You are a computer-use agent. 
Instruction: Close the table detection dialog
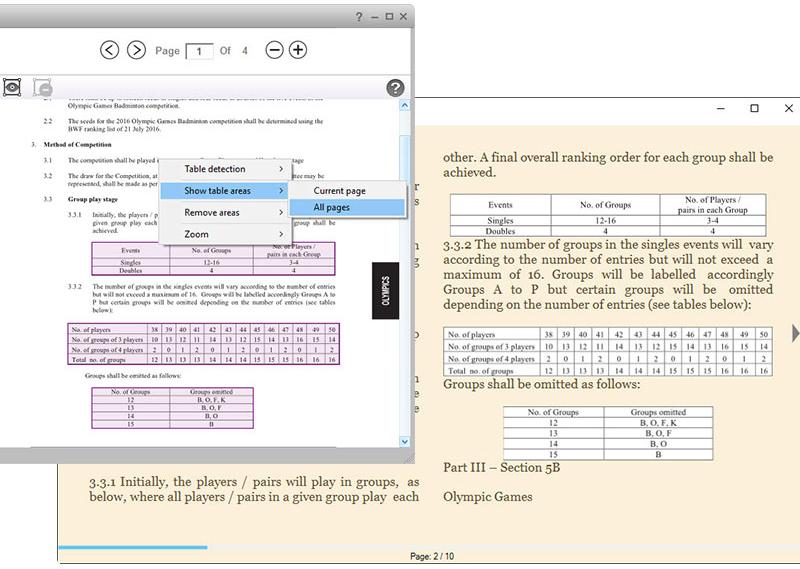[403, 17]
